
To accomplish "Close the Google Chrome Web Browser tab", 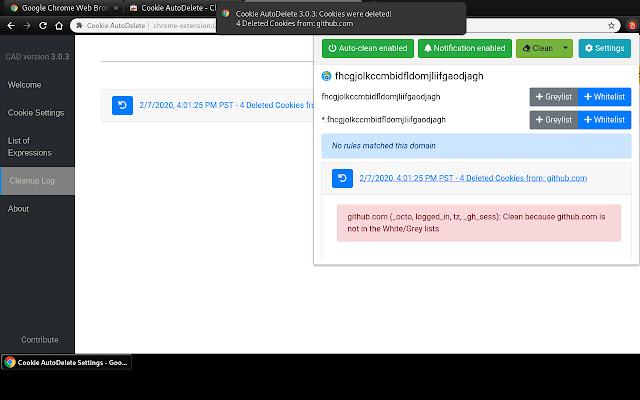I will click(x=116, y=8).
